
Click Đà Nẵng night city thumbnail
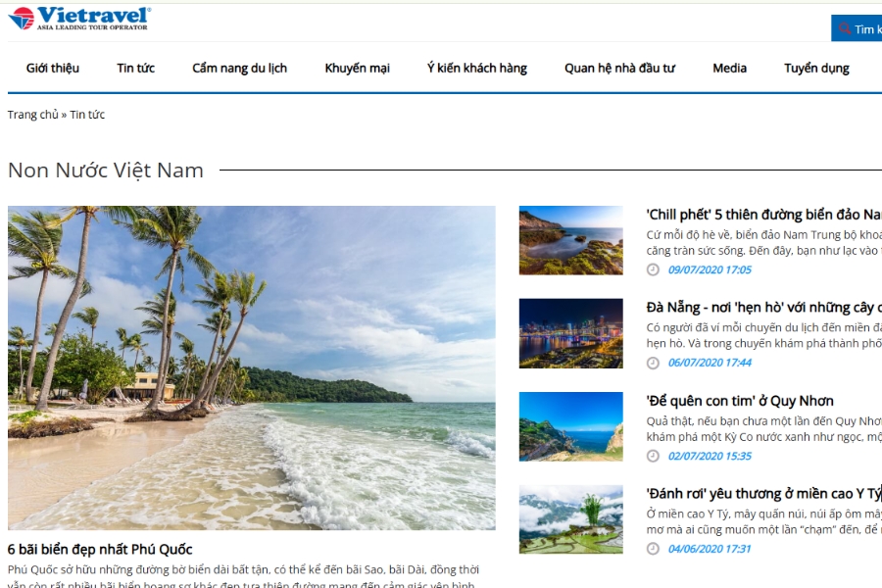coord(571,333)
